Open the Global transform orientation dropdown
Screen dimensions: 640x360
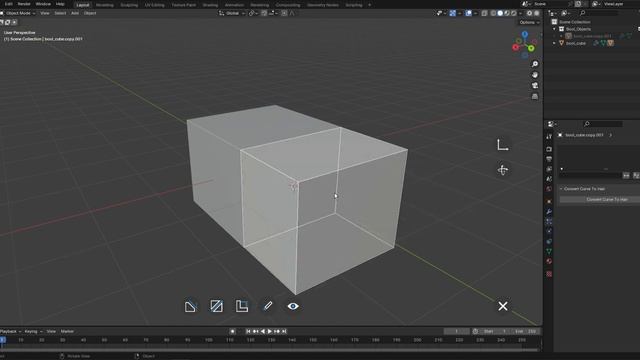click(232, 13)
